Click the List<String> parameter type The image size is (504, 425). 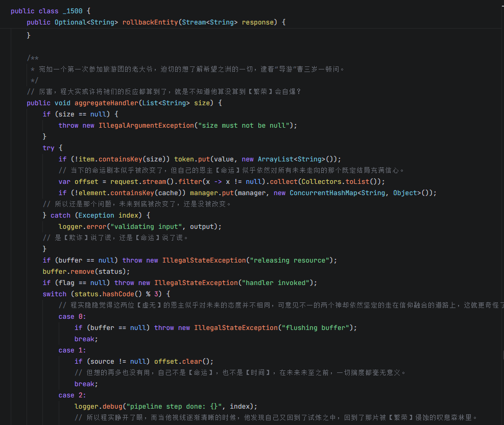[166, 103]
